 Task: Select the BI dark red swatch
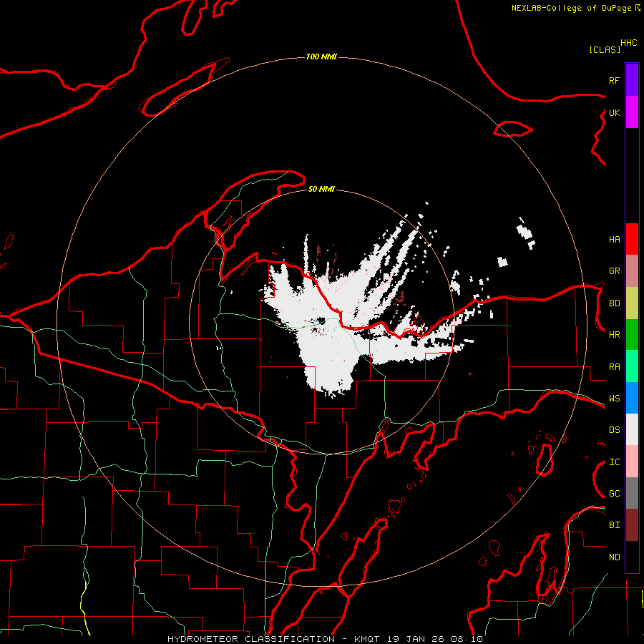tap(632, 525)
